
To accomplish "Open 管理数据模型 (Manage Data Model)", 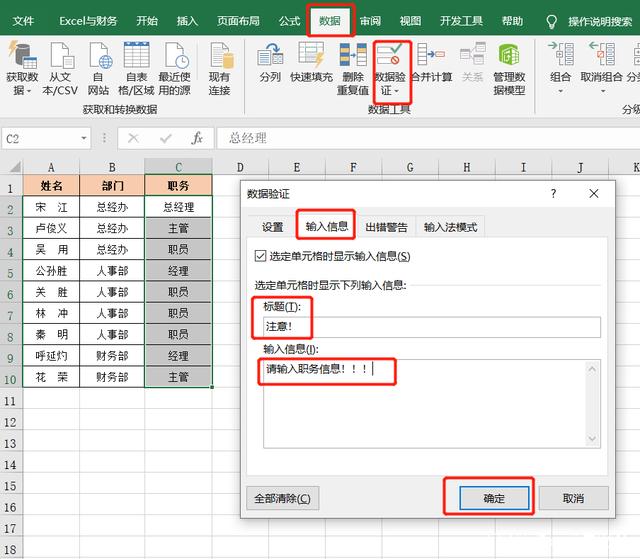I will 509,54.
